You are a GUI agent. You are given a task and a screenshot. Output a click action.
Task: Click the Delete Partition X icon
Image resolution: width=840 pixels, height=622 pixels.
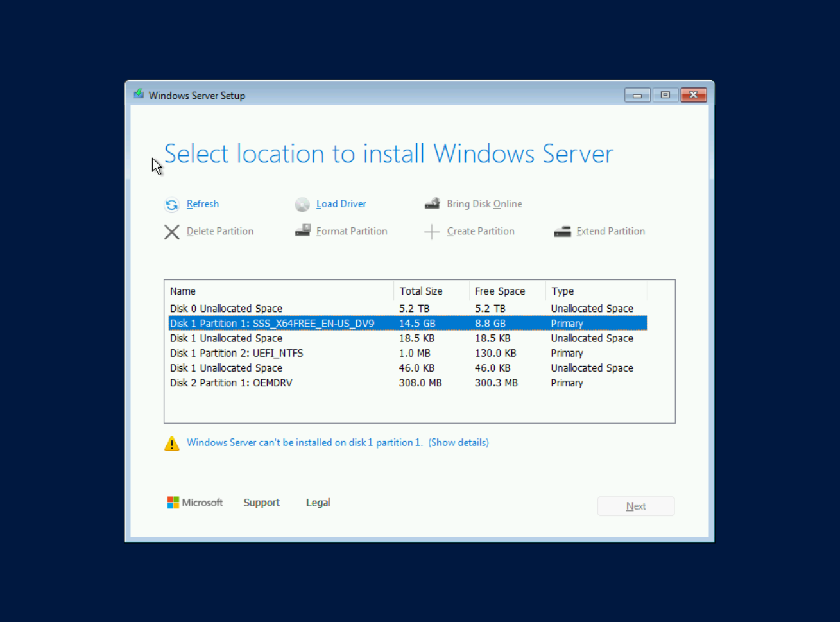171,232
